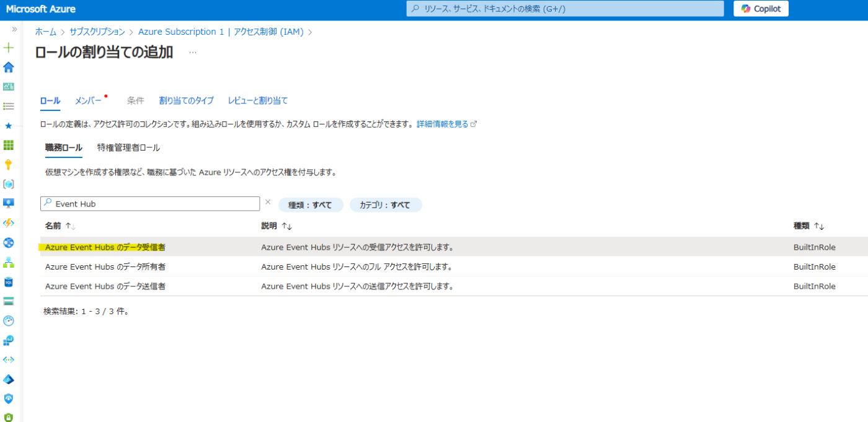Select the ロール tab
The height and width of the screenshot is (422, 868).
(50, 100)
